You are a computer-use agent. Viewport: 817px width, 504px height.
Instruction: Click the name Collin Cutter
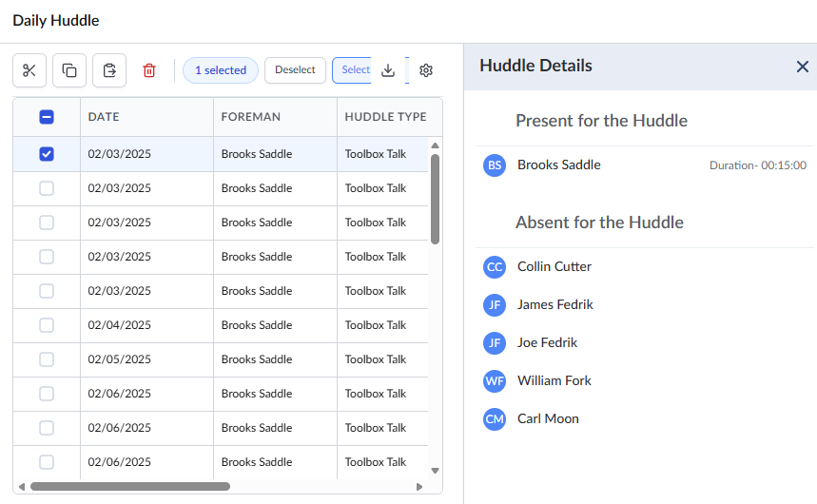click(554, 266)
